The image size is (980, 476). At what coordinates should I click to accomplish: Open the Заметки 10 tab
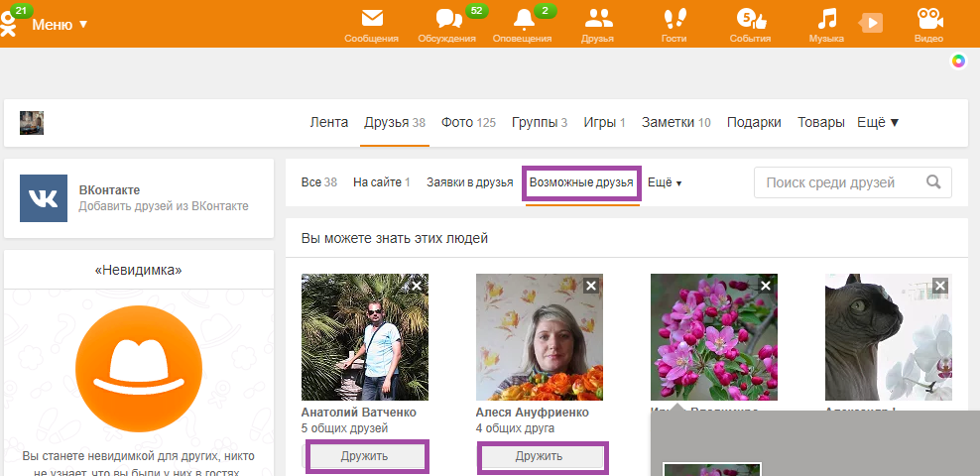(x=676, y=122)
